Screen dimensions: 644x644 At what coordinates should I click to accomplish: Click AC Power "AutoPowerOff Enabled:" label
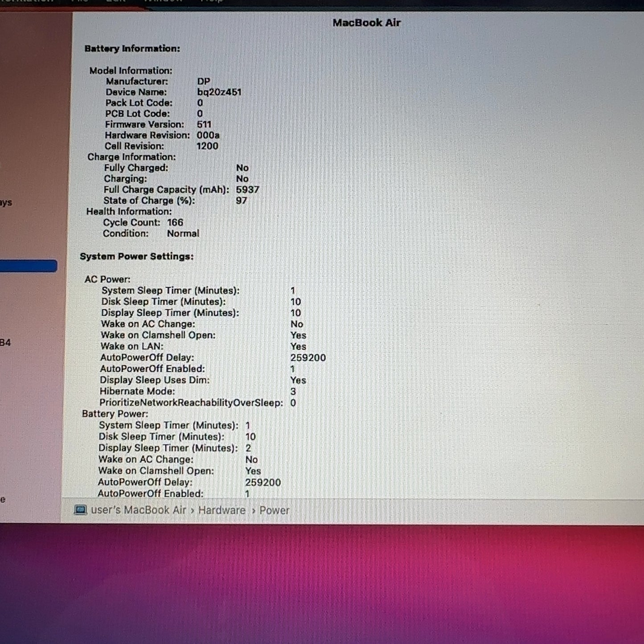(152, 369)
